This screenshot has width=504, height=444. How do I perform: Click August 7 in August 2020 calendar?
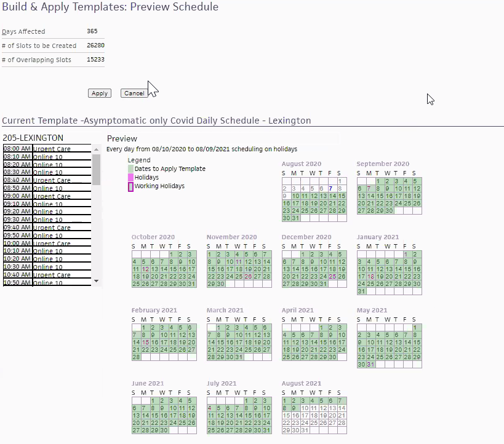pos(330,189)
